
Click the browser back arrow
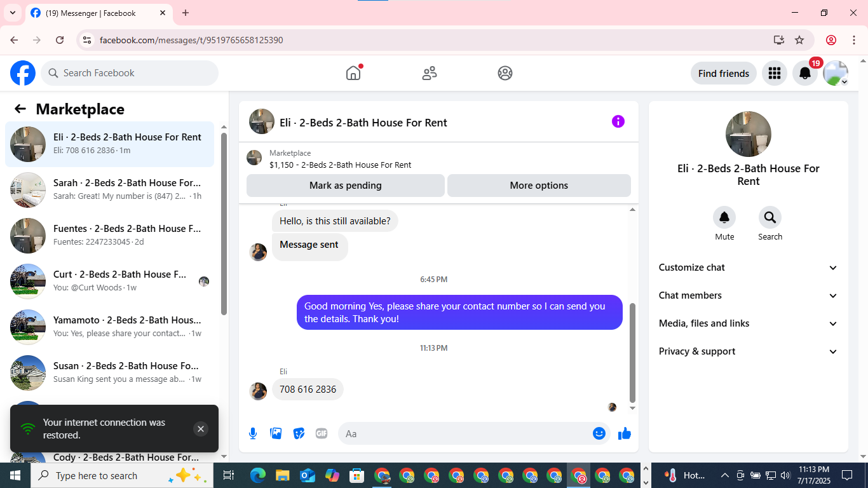tap(14, 40)
